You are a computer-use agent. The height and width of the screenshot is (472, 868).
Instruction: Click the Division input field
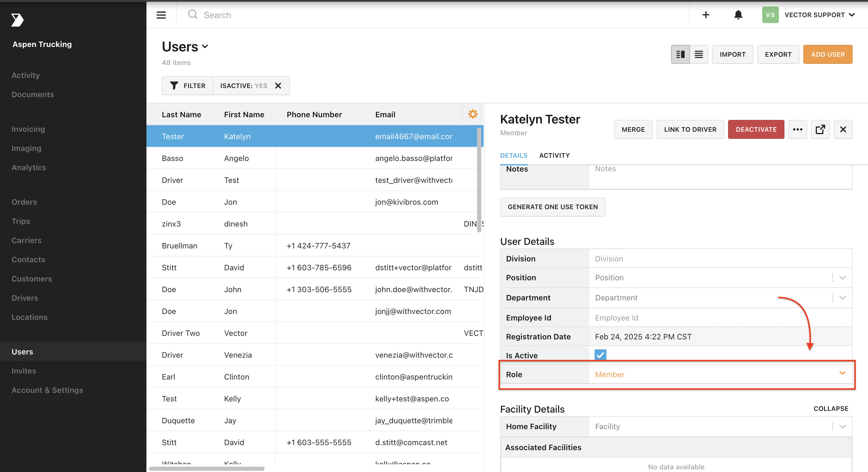point(720,258)
